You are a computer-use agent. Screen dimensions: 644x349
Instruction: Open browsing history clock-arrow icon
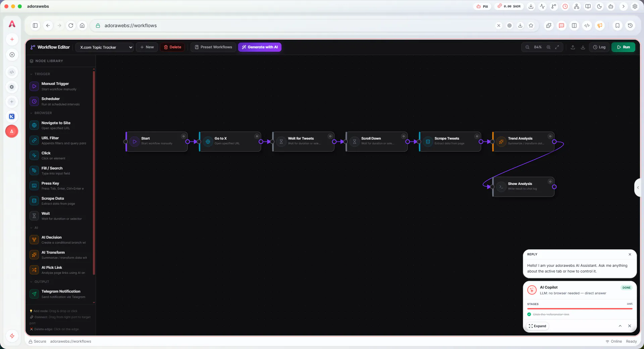point(630,26)
